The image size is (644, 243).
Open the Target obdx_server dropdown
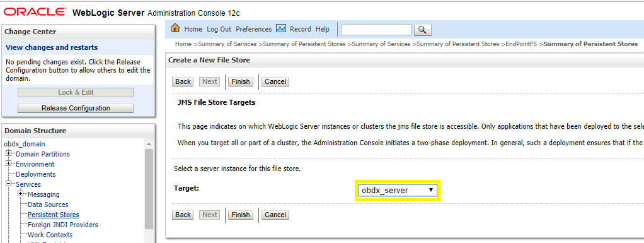pyautogui.click(x=398, y=191)
